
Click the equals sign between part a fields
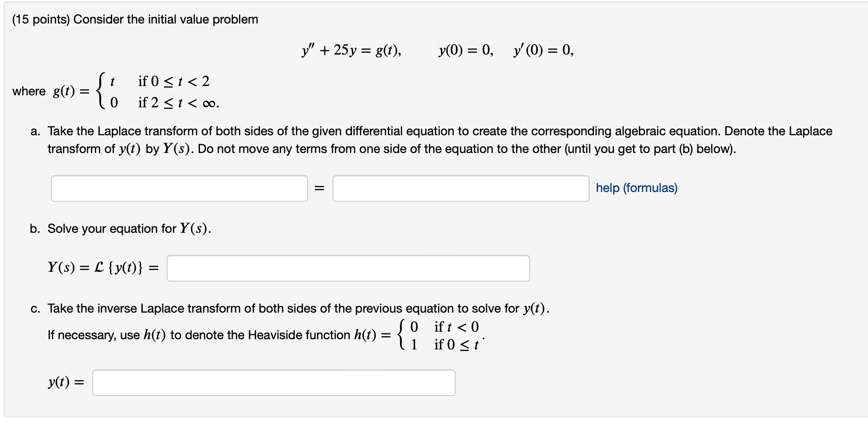(x=319, y=188)
